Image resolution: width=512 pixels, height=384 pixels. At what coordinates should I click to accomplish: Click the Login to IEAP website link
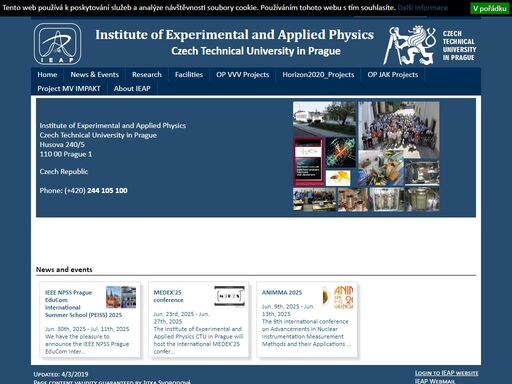(x=446, y=373)
